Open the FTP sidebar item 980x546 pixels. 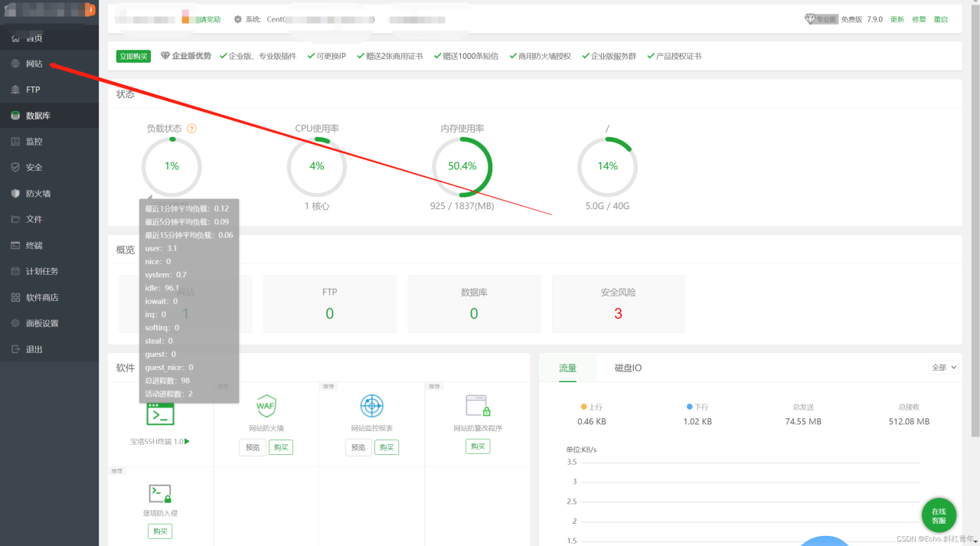pyautogui.click(x=33, y=90)
